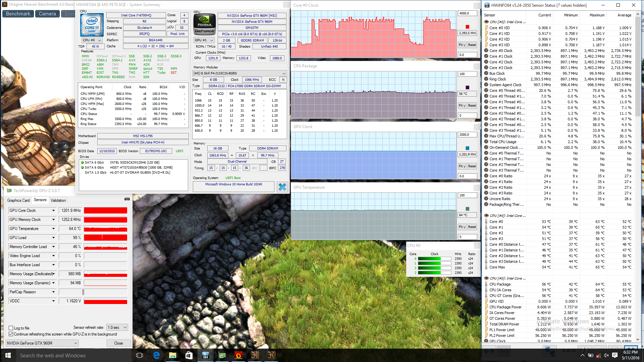Click the Intel Core i7 logo
The width and height of the screenshot is (644, 362).
pos(92,25)
